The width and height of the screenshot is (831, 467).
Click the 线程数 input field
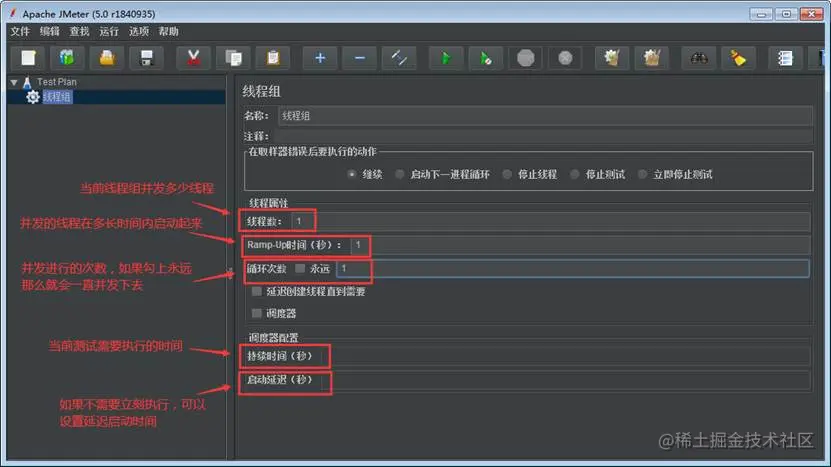550,222
